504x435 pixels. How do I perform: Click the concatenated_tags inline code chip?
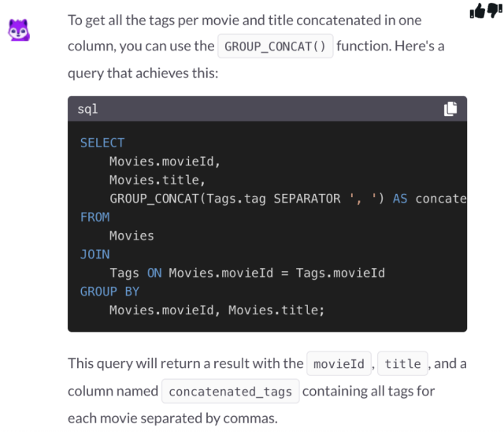(x=230, y=392)
